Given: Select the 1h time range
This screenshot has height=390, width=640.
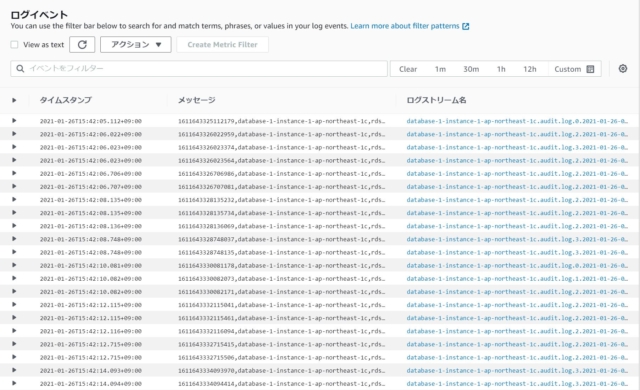Looking at the screenshot, I should [x=501, y=69].
